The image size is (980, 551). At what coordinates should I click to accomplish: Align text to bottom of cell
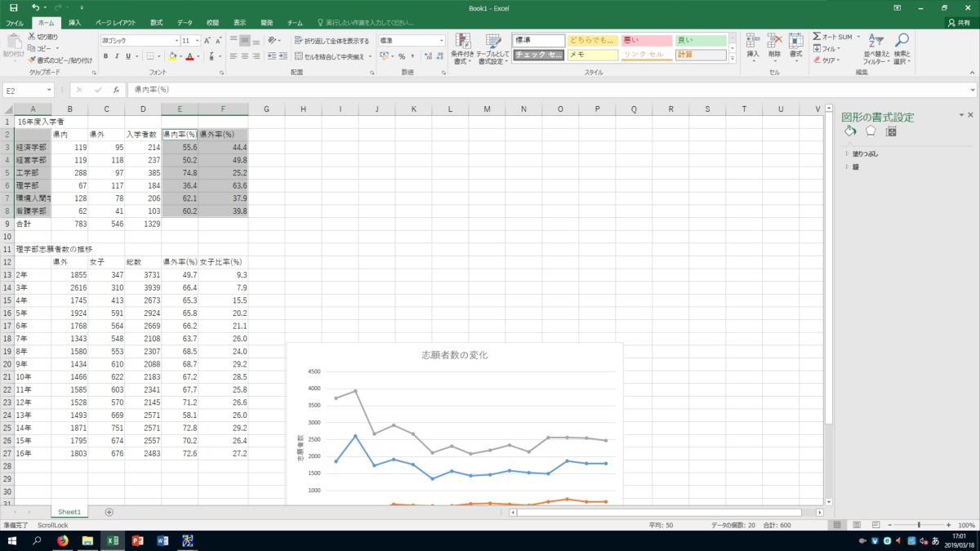click(256, 40)
